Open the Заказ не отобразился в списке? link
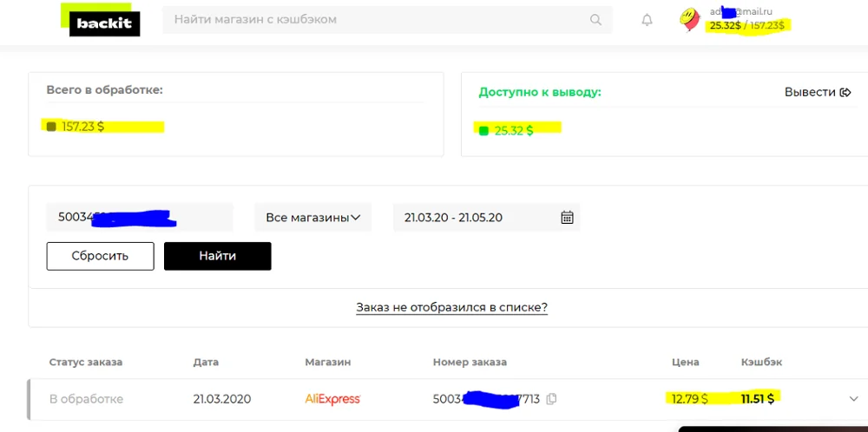The width and height of the screenshot is (868, 432). 451,308
